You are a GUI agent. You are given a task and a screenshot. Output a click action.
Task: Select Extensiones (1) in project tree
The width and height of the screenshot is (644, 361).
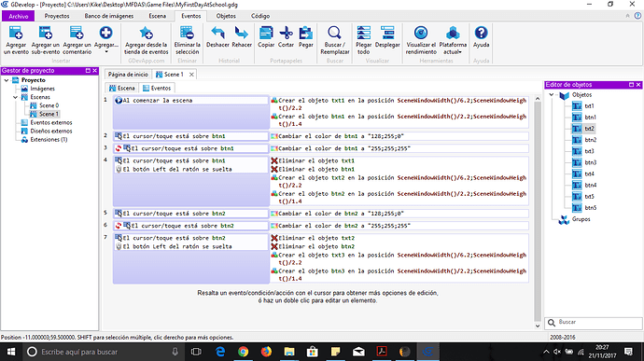point(49,140)
